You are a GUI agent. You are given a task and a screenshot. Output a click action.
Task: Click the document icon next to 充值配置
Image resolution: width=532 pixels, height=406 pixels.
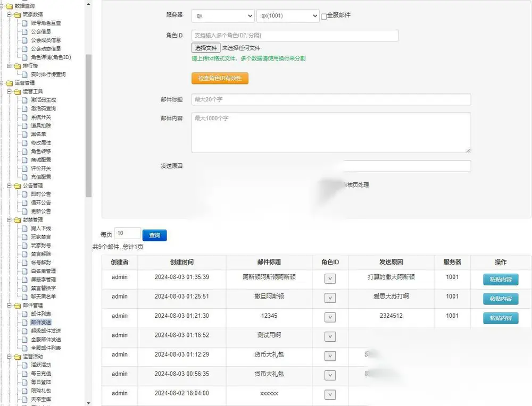pos(24,177)
